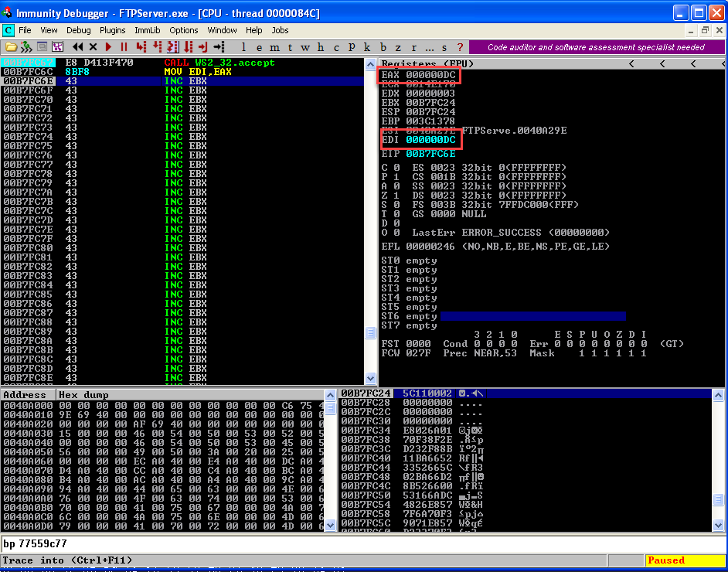Image resolution: width=728 pixels, height=572 pixels.
Task: Open the Help menu
Action: [x=254, y=31]
